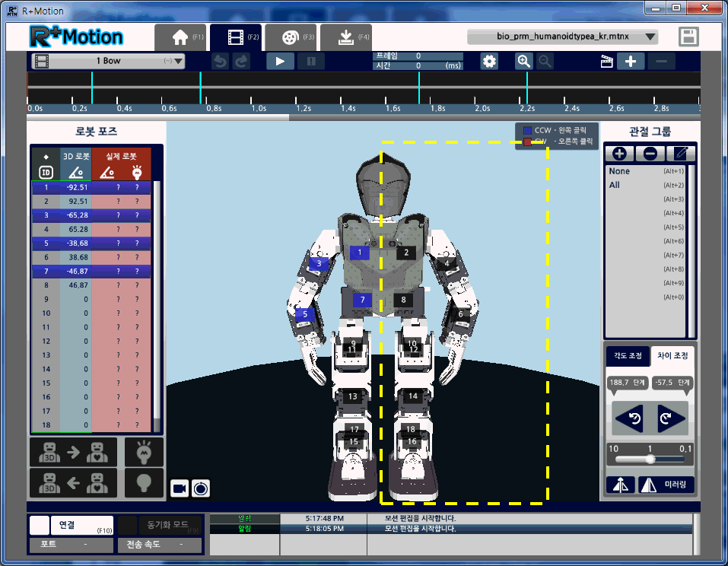This screenshot has width=728, height=566.
Task: Select the 'All' joint group
Action: pyautogui.click(x=615, y=185)
